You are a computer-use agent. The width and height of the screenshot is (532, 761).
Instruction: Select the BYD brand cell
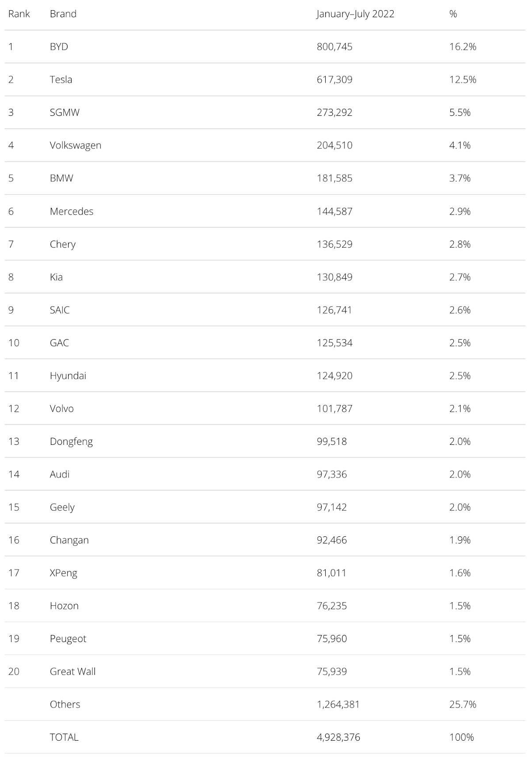tap(59, 46)
